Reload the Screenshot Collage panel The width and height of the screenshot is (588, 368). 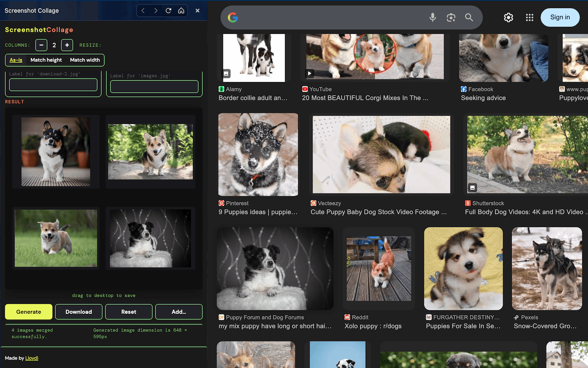pos(169,11)
